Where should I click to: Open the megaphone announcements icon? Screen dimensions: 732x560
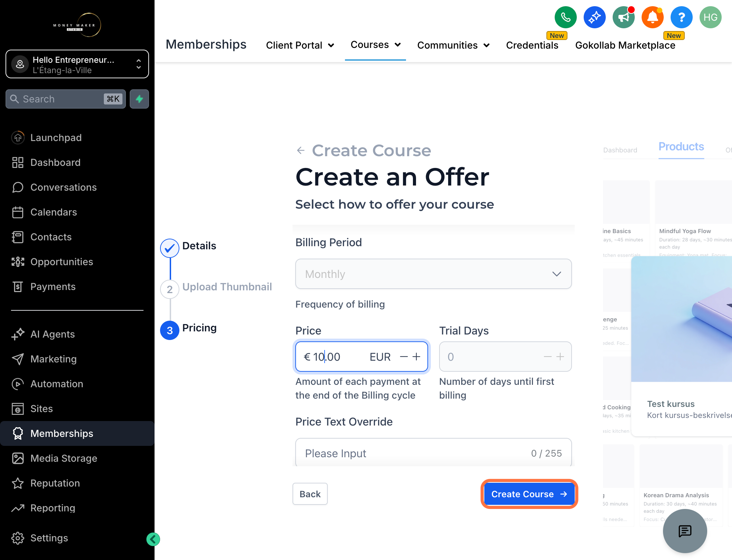tap(623, 17)
